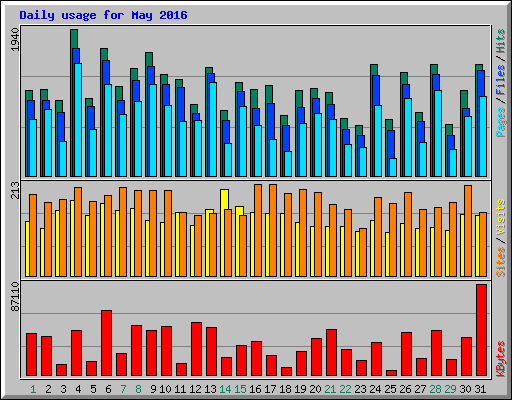
Task: Click day label '1' on the x-axis
Action: tap(33, 389)
